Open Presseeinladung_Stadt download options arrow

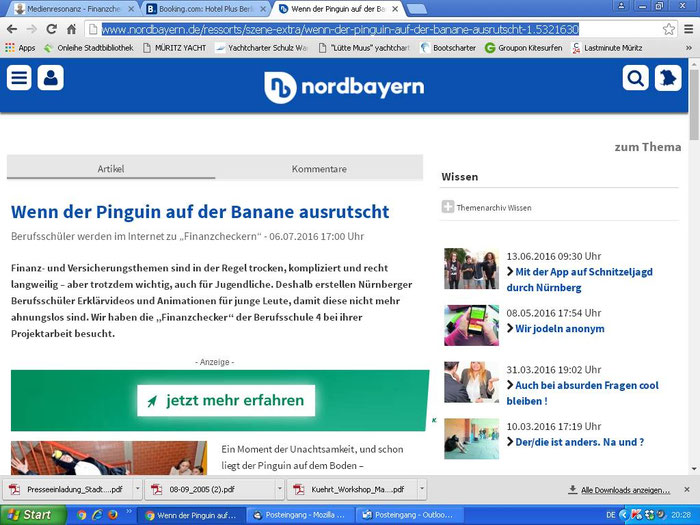[138, 489]
